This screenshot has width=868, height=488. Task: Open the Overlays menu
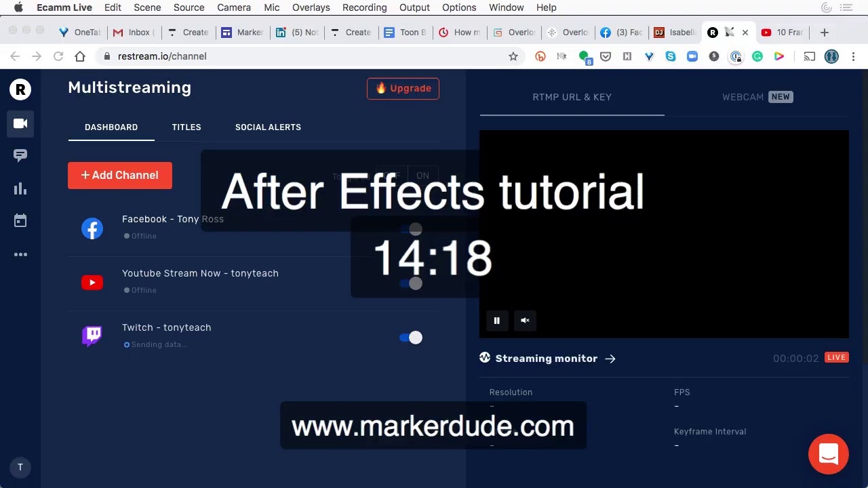[x=311, y=7]
